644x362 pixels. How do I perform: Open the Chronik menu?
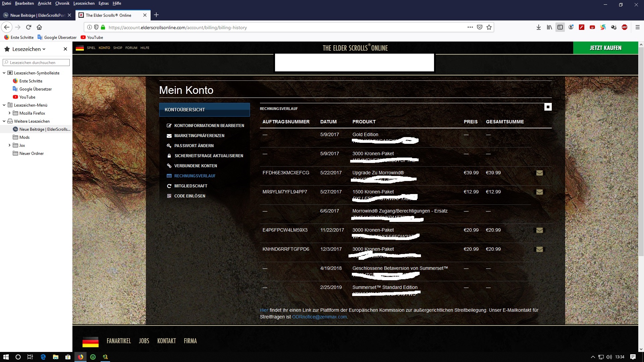(x=62, y=3)
